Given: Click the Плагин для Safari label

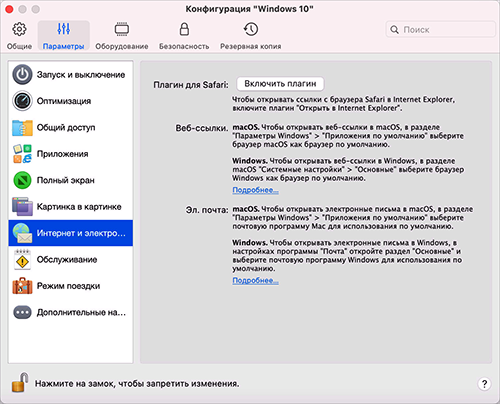Looking at the screenshot, I should [x=191, y=85].
